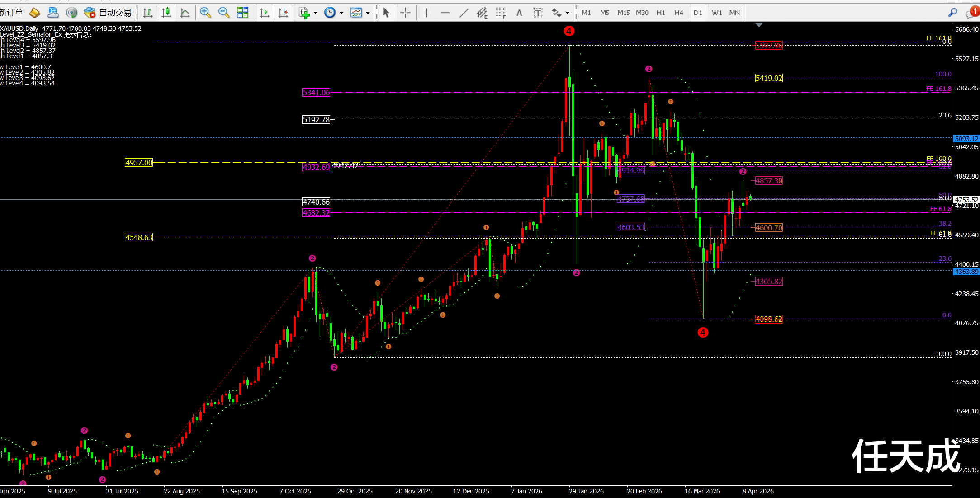Expand the periodicity clock dropdown arrow
Screen dimensions: 980x498
coord(342,13)
